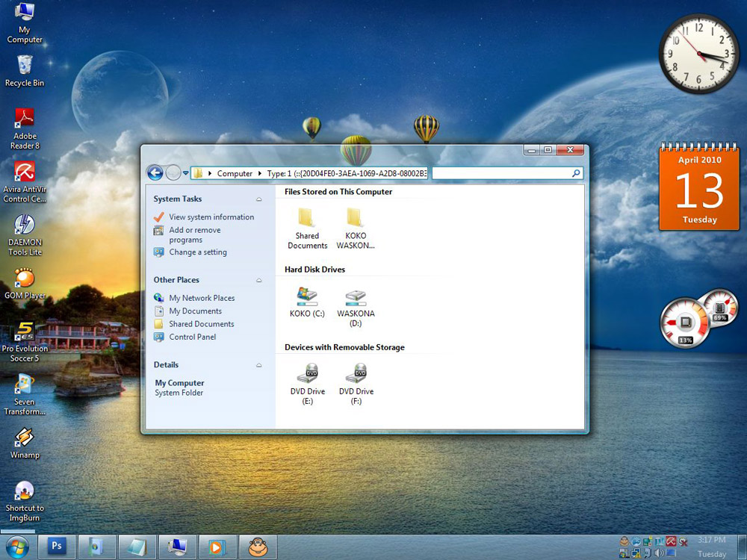The image size is (747, 560).
Task: Click View system information
Action: (211, 217)
